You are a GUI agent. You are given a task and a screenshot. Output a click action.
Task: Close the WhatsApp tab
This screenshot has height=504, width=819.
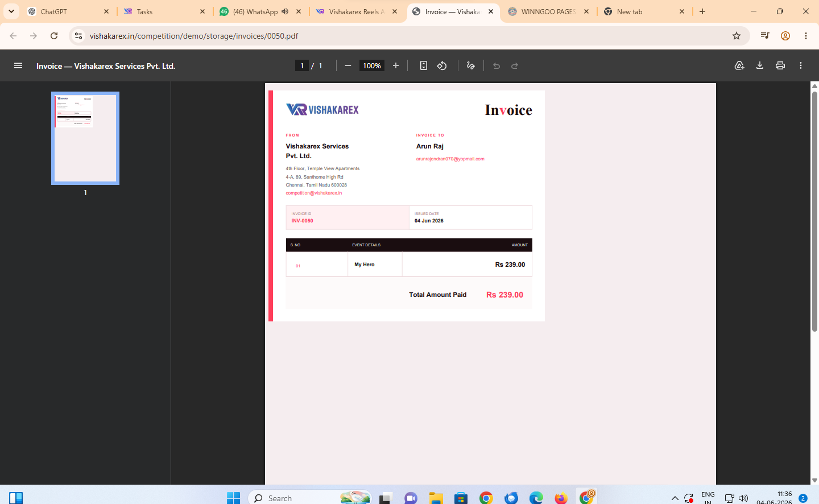click(299, 11)
